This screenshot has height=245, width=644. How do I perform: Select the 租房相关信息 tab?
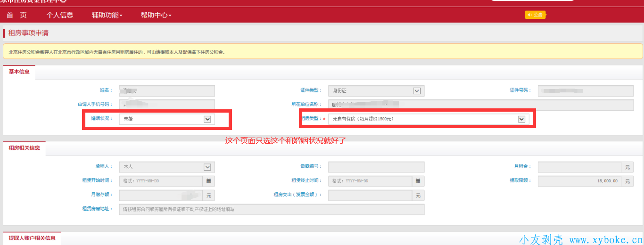pos(25,148)
